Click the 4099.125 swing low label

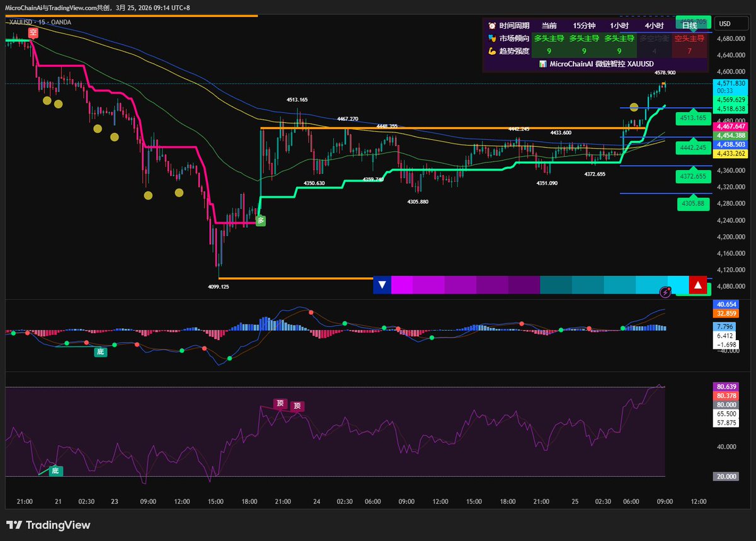[x=219, y=287]
